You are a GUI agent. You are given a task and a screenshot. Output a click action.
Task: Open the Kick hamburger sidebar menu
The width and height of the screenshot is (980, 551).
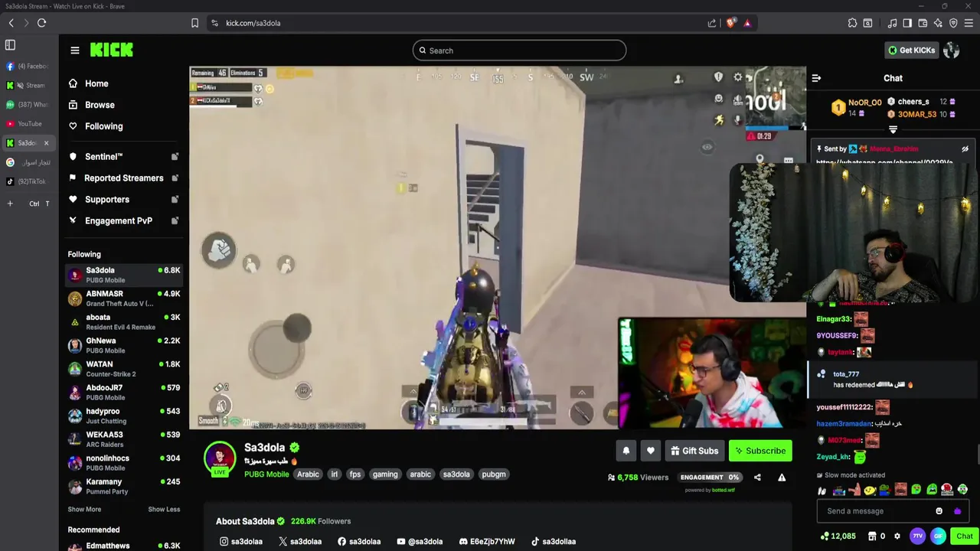click(75, 51)
